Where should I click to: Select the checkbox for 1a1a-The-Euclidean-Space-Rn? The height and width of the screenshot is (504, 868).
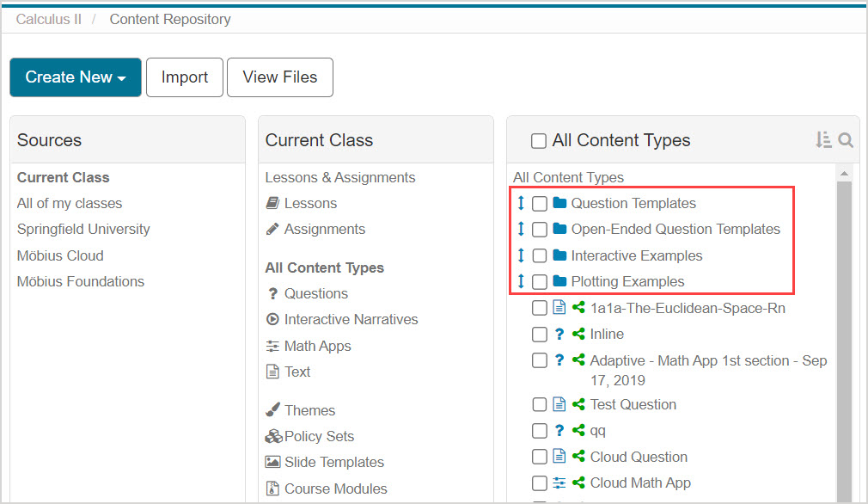tap(540, 308)
